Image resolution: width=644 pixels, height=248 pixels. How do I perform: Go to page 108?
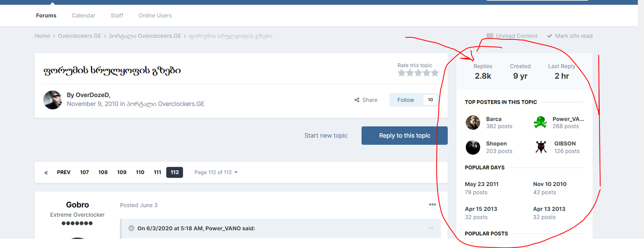coord(103,173)
